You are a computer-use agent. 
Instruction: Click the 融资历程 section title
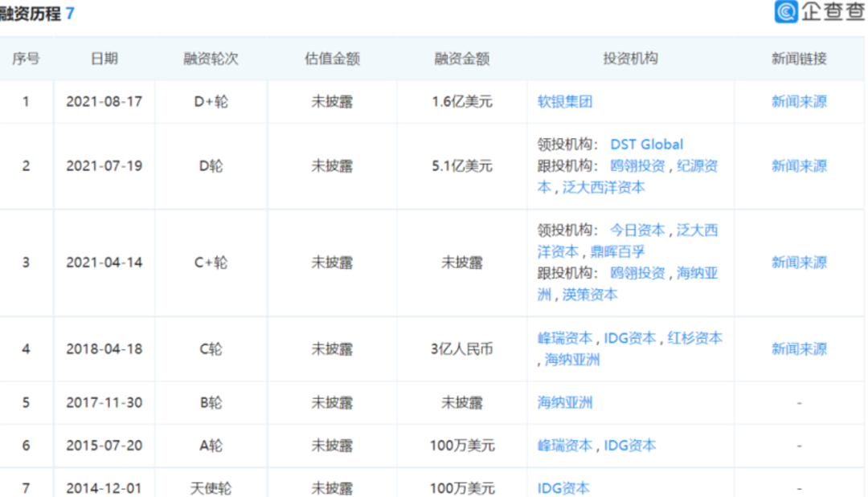click(30, 14)
